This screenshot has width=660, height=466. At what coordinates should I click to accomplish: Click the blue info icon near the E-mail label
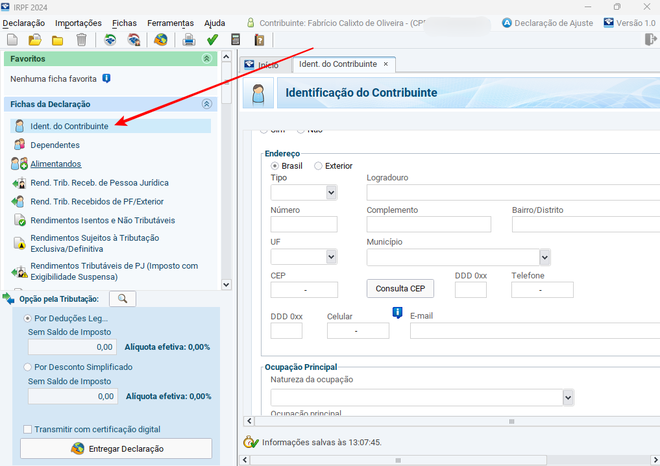[397, 312]
